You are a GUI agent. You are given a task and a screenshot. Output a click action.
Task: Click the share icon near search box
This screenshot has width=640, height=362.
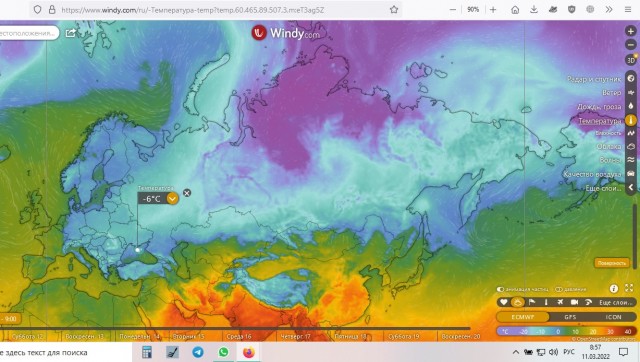pos(71,33)
